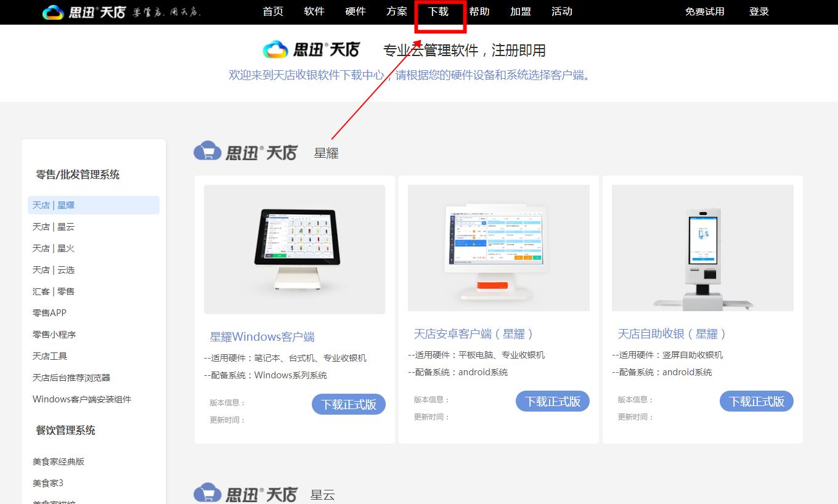The image size is (838, 504).
Task: Click the 免费试用 link
Action: 704,12
